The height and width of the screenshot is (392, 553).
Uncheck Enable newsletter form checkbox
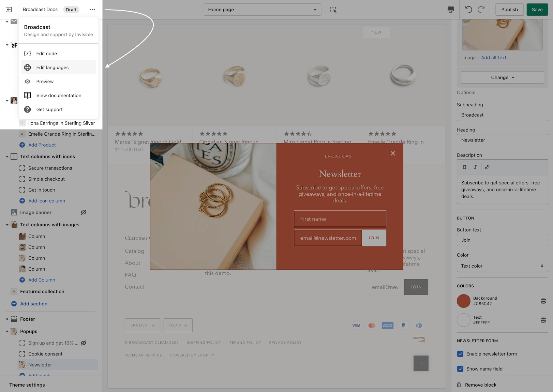(460, 354)
